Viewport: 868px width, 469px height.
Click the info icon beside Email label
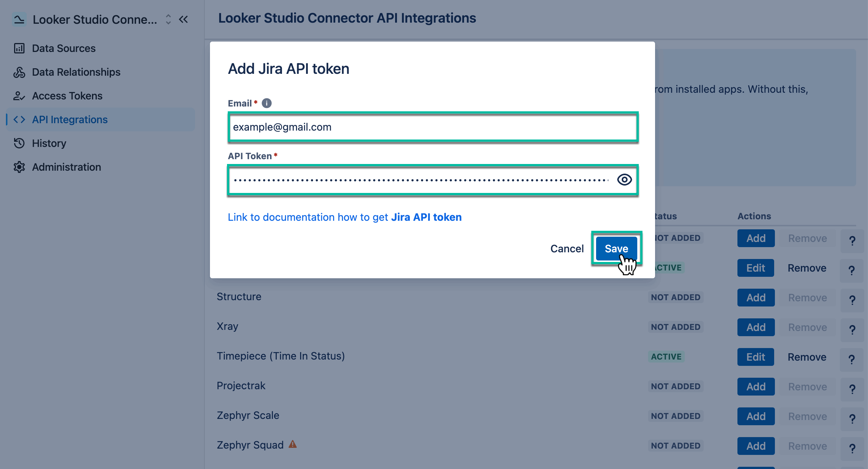(x=266, y=103)
